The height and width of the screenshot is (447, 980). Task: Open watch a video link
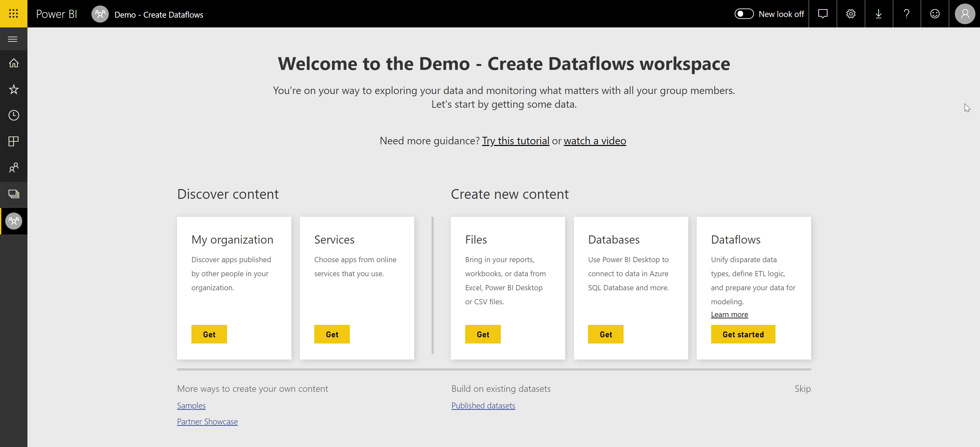[x=595, y=141]
